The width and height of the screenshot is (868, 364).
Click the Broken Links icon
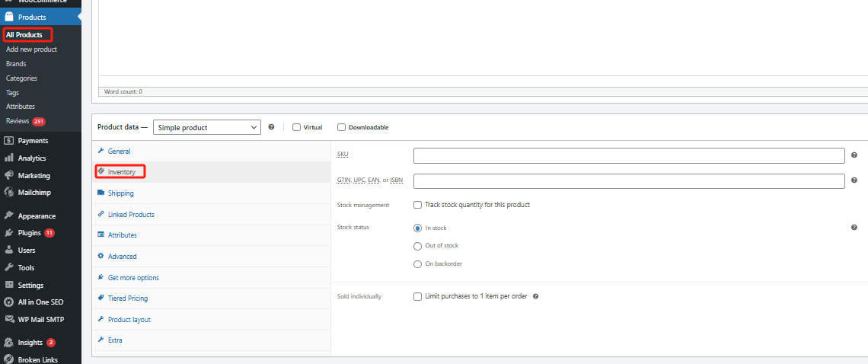coord(9,359)
